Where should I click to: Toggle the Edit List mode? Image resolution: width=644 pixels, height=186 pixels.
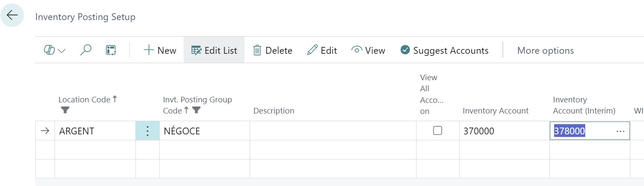click(214, 50)
